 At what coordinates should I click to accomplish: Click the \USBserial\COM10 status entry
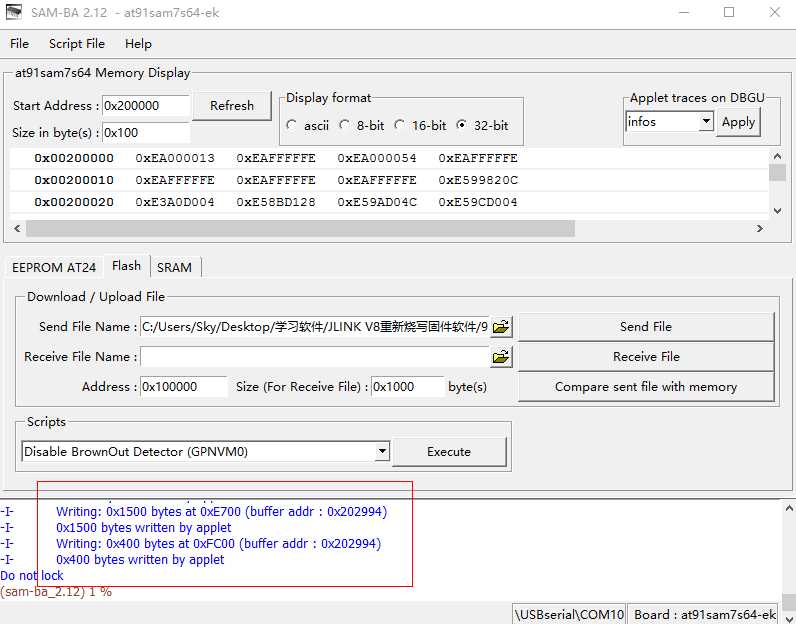click(x=569, y=614)
